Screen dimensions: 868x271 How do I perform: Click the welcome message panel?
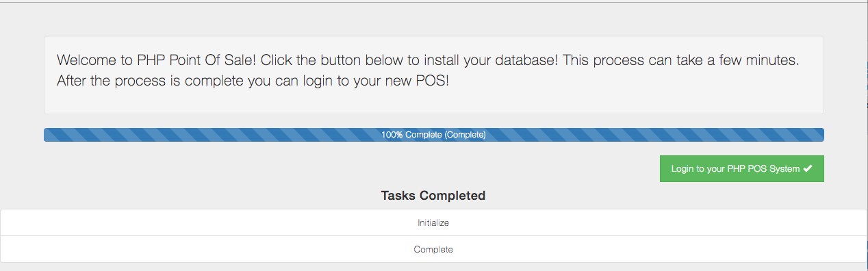point(433,75)
